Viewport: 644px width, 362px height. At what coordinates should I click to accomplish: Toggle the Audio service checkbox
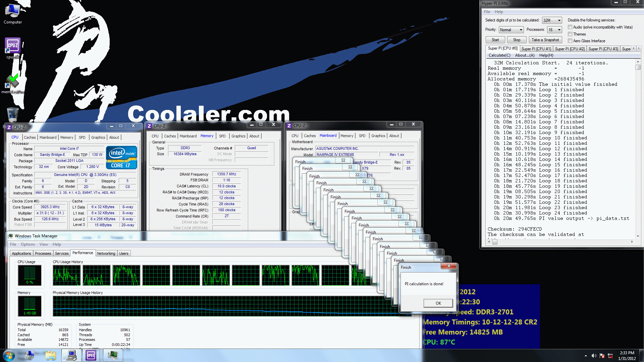point(570,27)
